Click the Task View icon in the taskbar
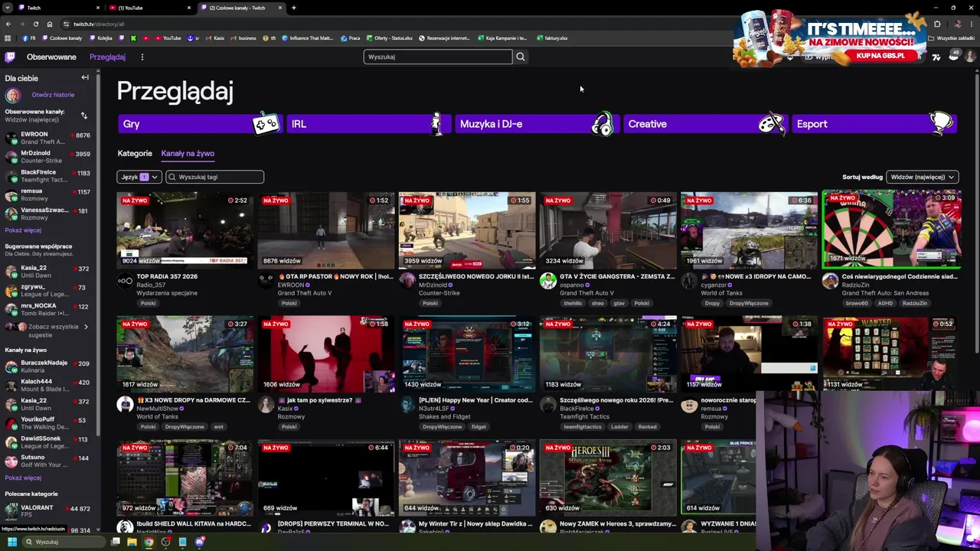Screen dimensions: 980x551 point(115,542)
